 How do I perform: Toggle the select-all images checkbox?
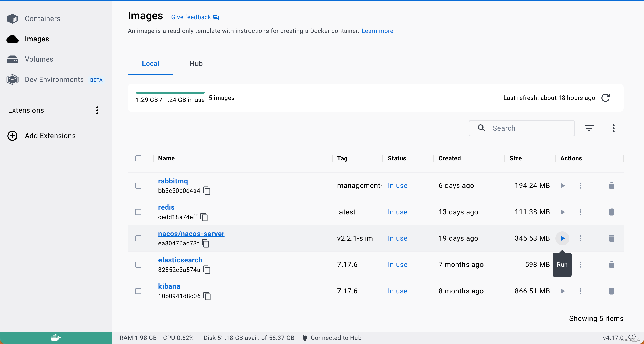(138, 158)
